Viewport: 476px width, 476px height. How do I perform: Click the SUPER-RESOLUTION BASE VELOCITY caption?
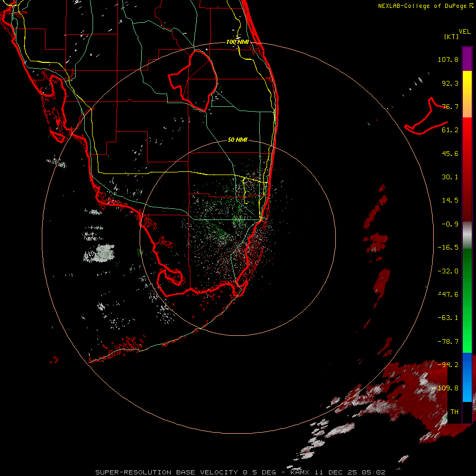click(168, 472)
